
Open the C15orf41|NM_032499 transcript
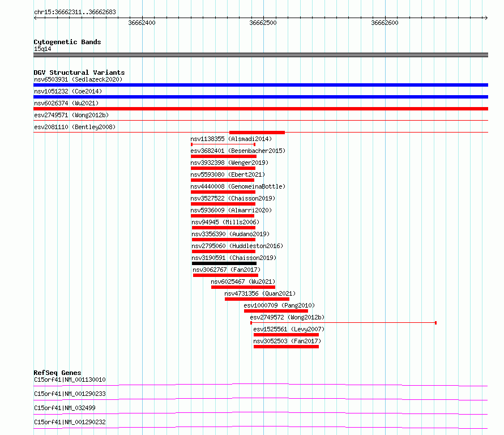coord(65,408)
